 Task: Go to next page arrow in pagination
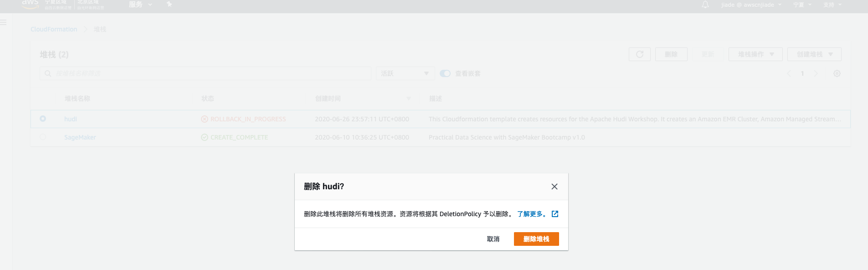[816, 73]
